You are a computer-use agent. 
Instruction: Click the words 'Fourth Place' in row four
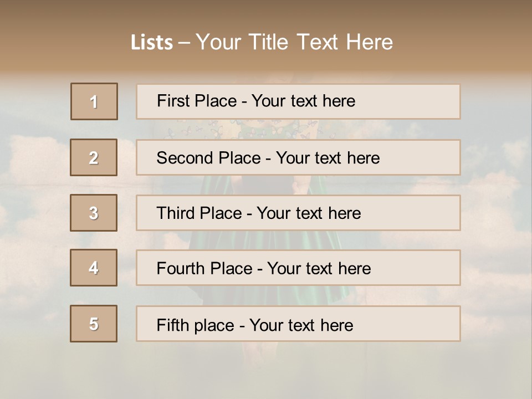click(x=204, y=269)
